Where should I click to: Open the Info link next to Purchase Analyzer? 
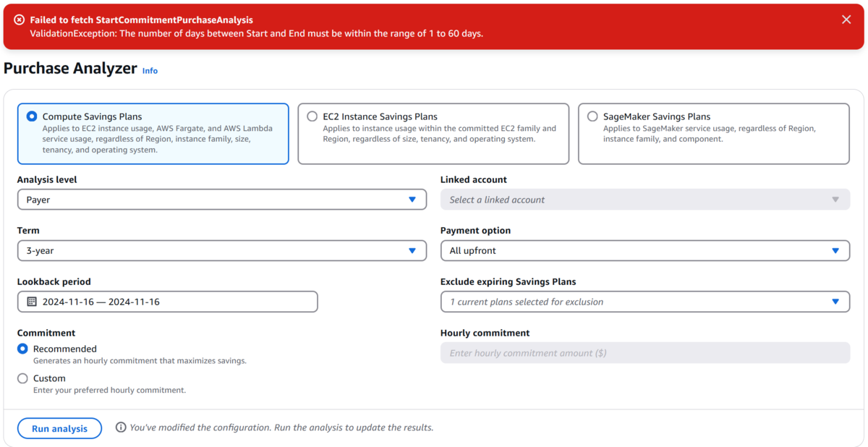[150, 71]
